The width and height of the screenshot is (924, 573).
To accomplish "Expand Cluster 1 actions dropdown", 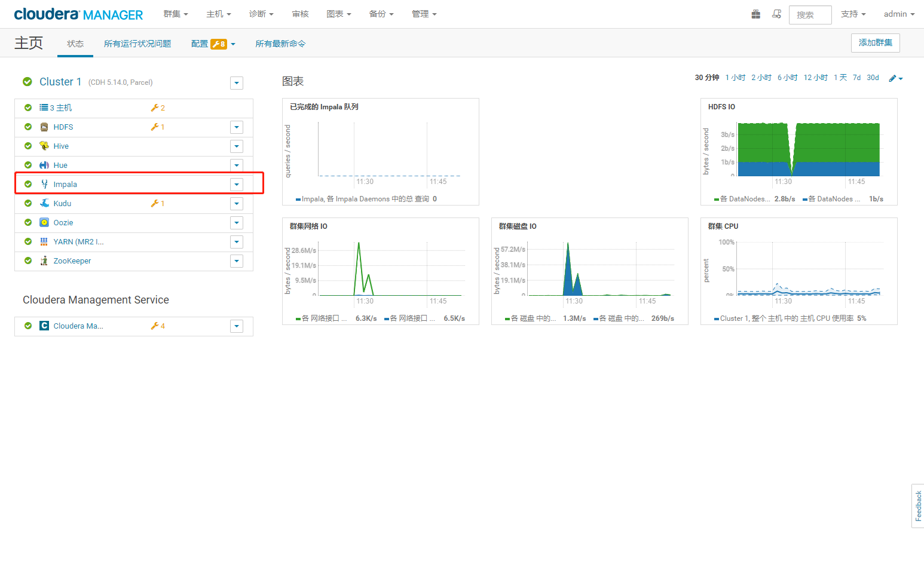I will (237, 83).
